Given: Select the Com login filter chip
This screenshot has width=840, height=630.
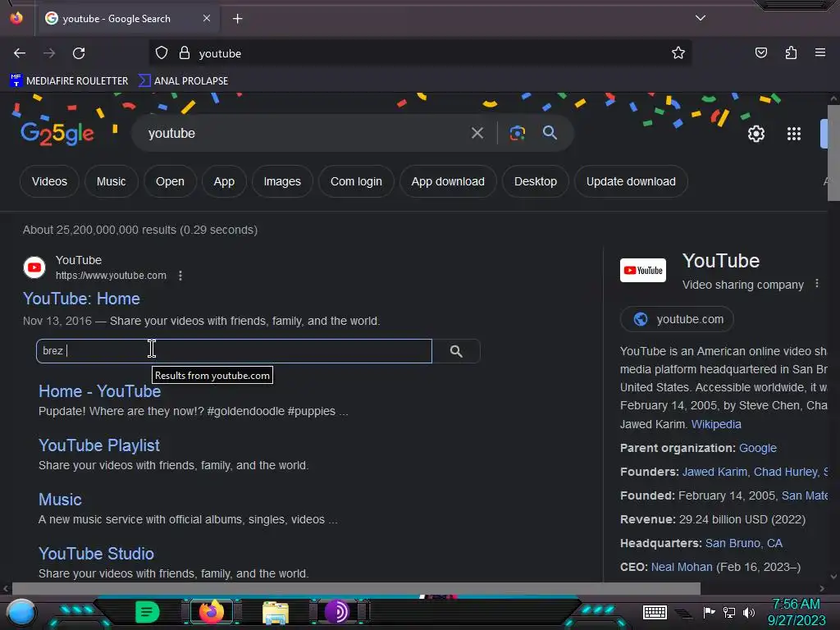Looking at the screenshot, I should click(356, 181).
